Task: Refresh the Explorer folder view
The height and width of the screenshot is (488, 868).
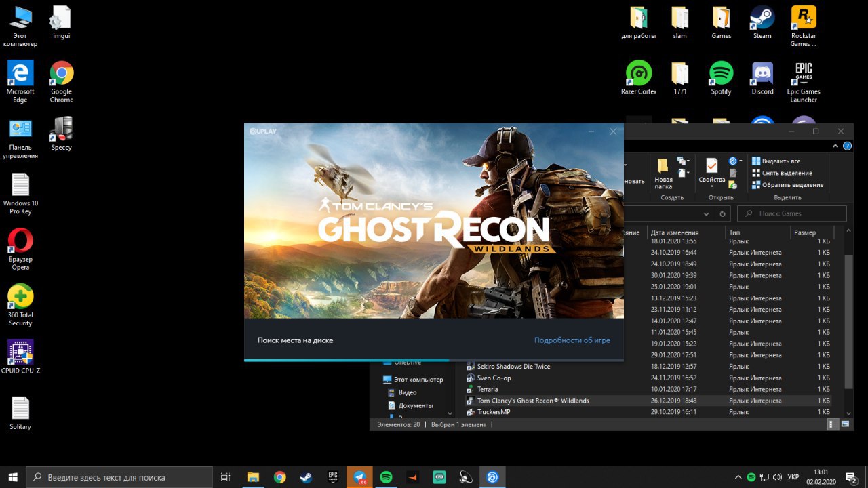Action: [723, 213]
